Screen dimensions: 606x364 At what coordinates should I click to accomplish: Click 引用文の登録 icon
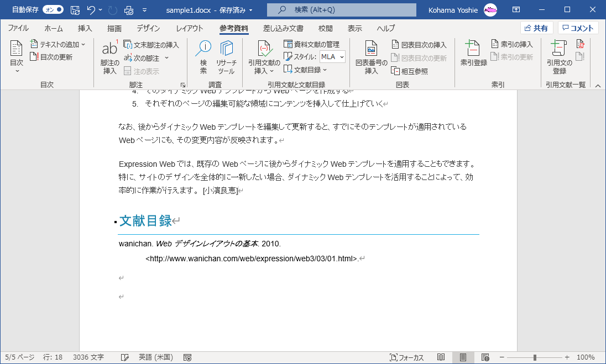[x=559, y=57]
